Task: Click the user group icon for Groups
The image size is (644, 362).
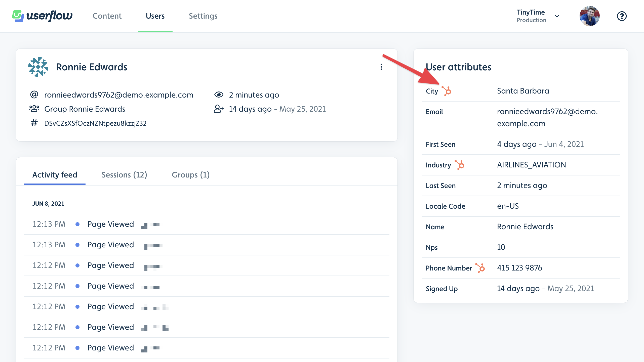Action: [35, 109]
